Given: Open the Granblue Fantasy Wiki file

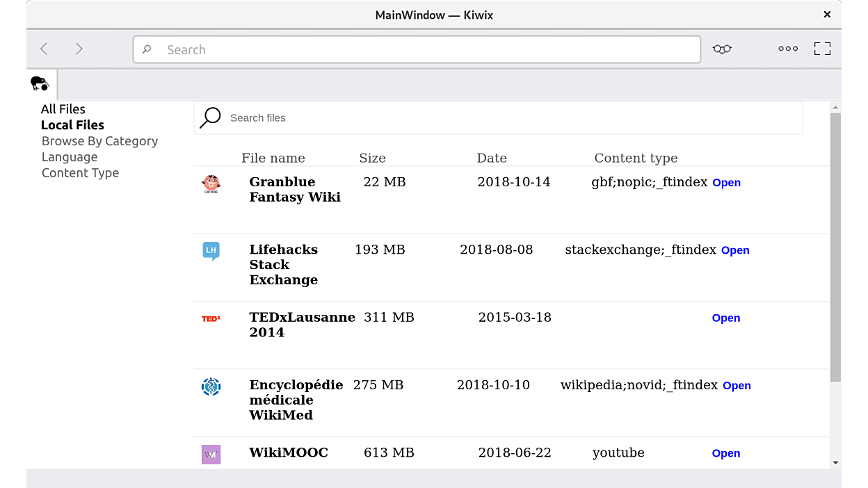Looking at the screenshot, I should [x=726, y=183].
